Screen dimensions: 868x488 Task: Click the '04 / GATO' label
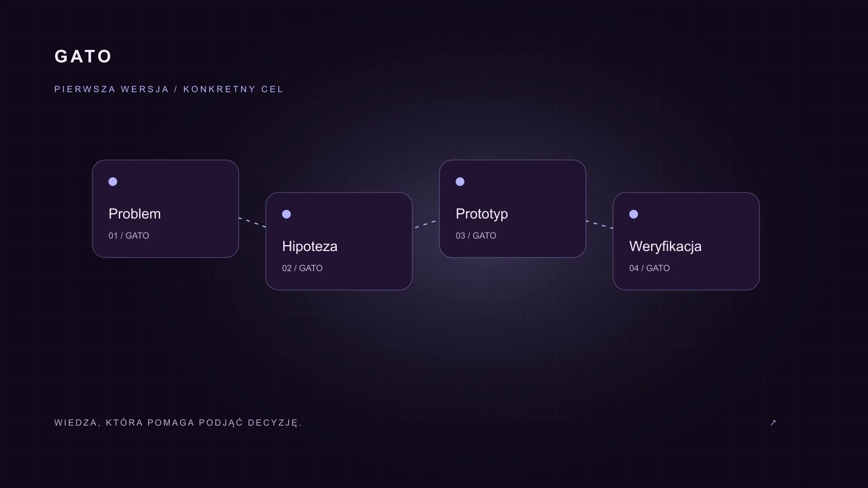[x=649, y=268]
